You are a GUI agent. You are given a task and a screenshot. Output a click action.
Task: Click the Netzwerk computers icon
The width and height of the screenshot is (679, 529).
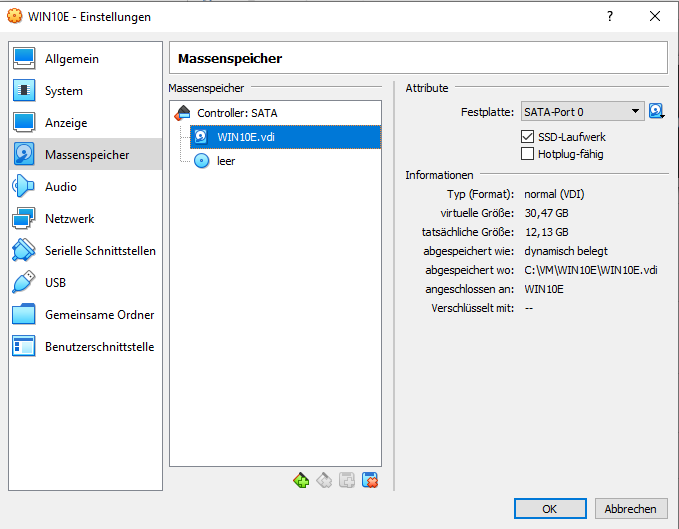[24, 218]
